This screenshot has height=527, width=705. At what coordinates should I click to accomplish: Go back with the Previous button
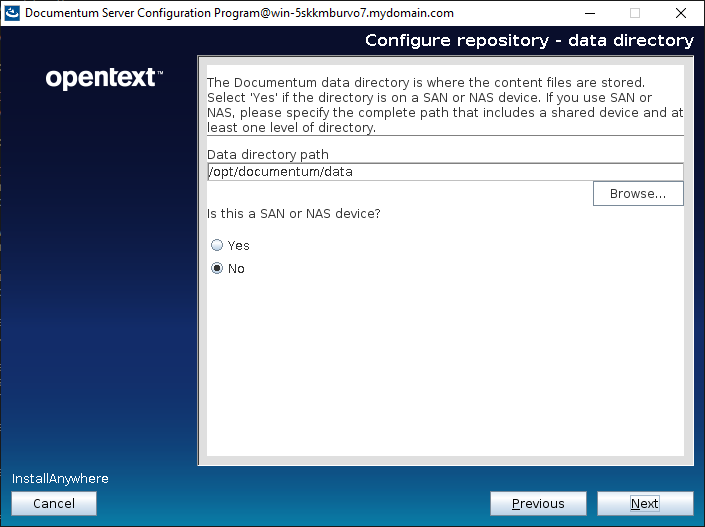tap(538, 504)
